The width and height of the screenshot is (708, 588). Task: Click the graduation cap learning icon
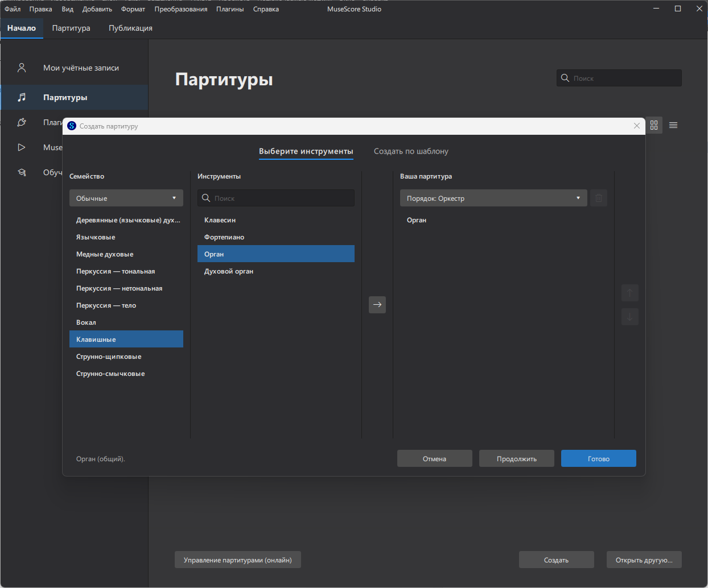22,172
